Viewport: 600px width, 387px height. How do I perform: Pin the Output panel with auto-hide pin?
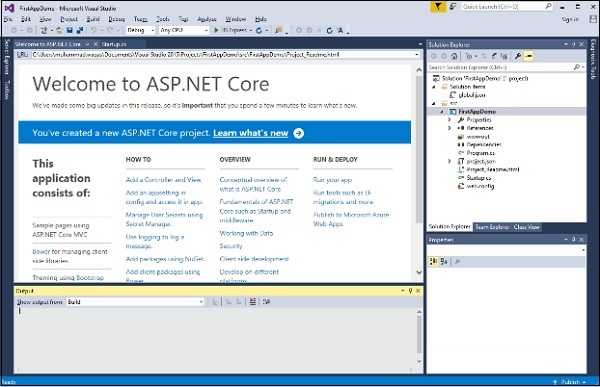coord(411,291)
